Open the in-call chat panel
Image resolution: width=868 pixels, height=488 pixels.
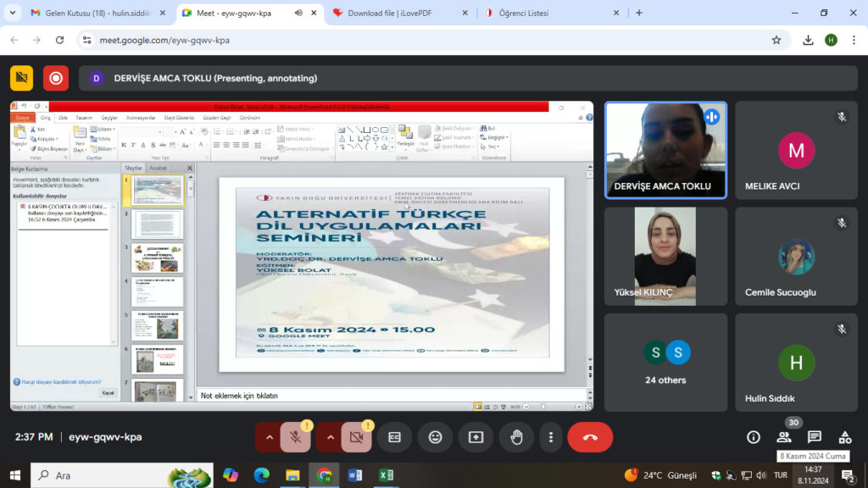point(815,437)
